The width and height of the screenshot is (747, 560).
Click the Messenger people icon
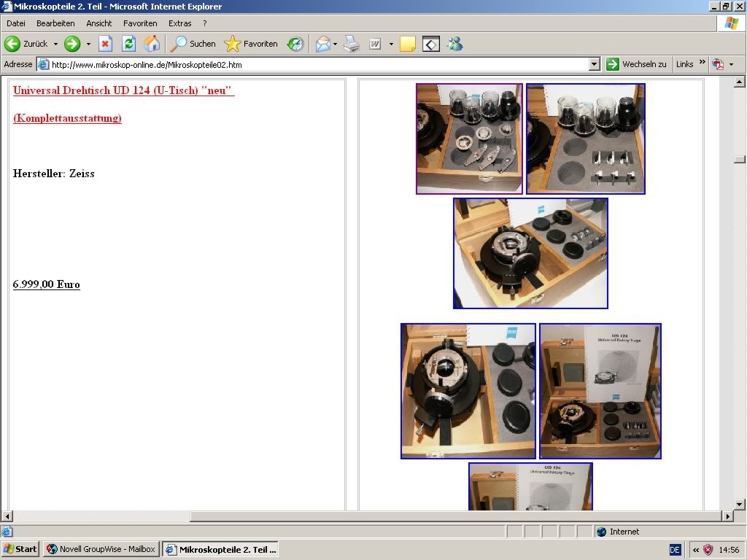click(454, 44)
